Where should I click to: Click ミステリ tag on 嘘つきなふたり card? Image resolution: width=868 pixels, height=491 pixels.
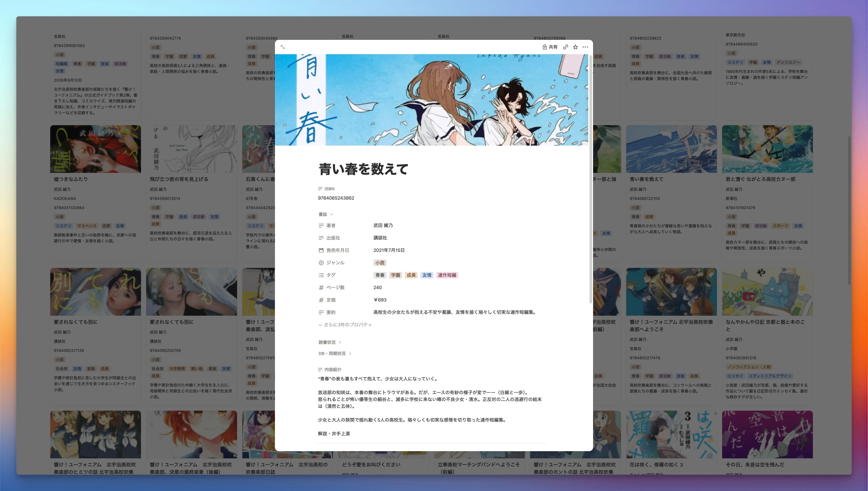[x=63, y=226]
